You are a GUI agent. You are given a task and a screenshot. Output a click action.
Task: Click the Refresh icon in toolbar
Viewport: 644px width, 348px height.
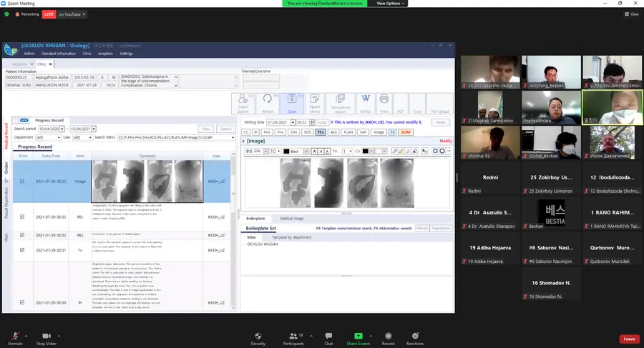pyautogui.click(x=268, y=103)
